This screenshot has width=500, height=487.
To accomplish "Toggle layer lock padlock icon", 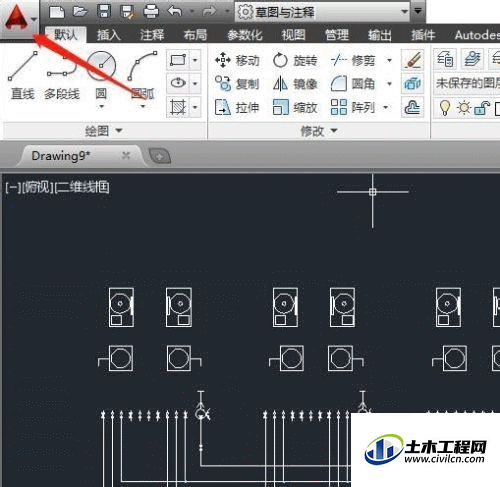I will tap(481, 108).
